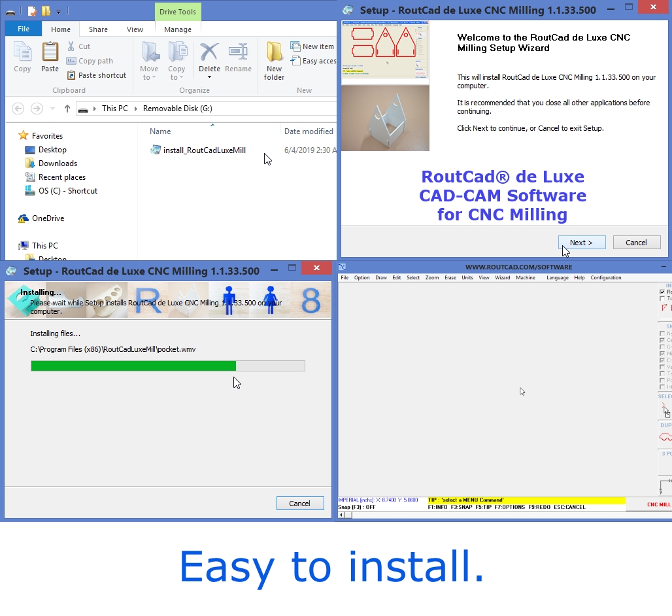Click the Easy access icon in Explorer ribbon
This screenshot has height=616, width=672.
tap(295, 61)
